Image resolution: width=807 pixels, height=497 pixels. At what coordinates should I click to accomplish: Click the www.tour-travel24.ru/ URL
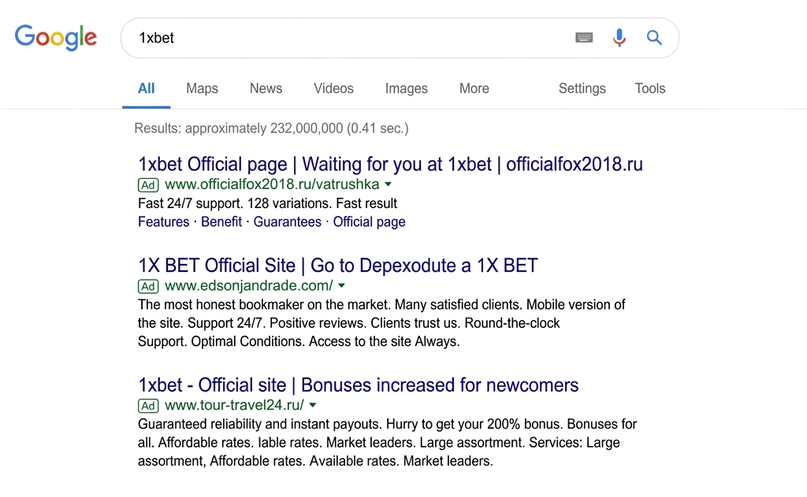234,405
